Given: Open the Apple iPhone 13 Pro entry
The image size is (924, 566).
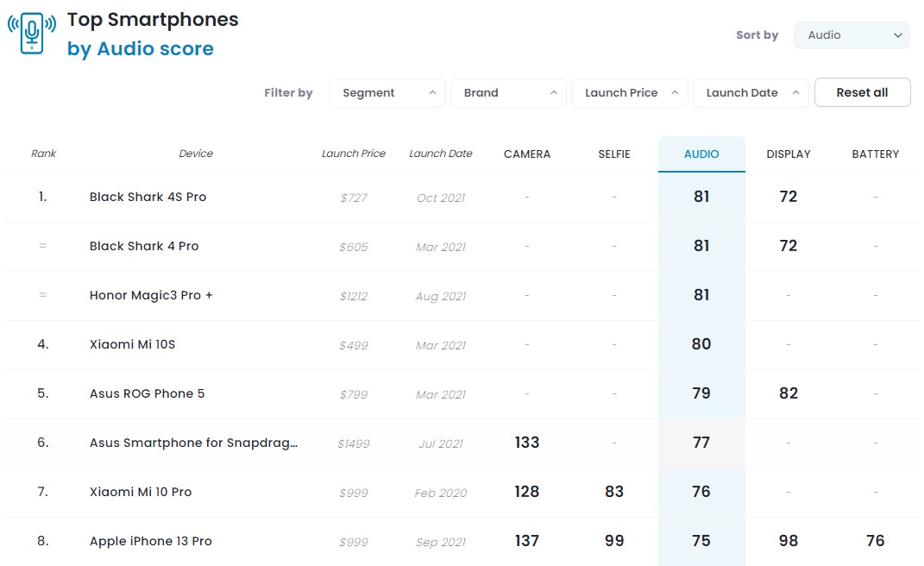Looking at the screenshot, I should tap(151, 541).
